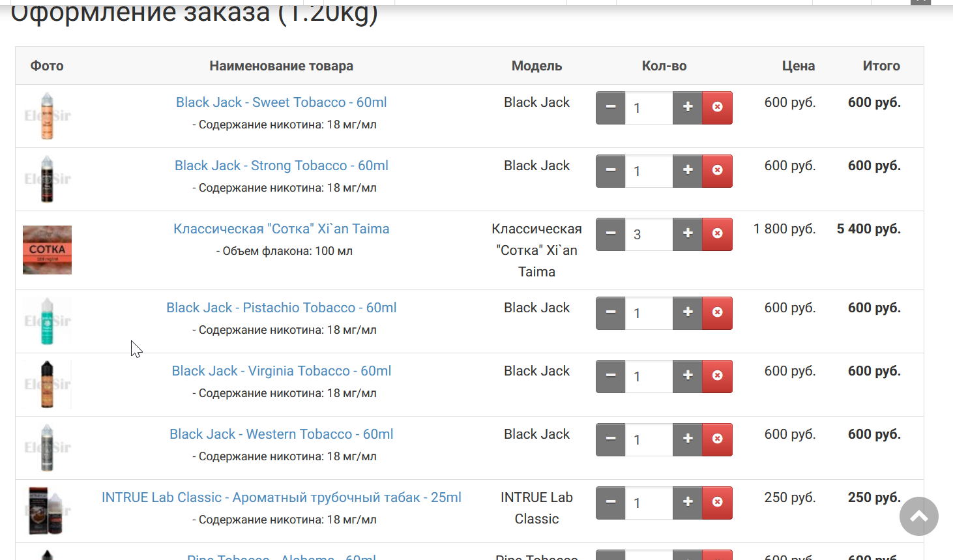Increase quantity for Классическая Сотка Xi`an Taima

688,234
